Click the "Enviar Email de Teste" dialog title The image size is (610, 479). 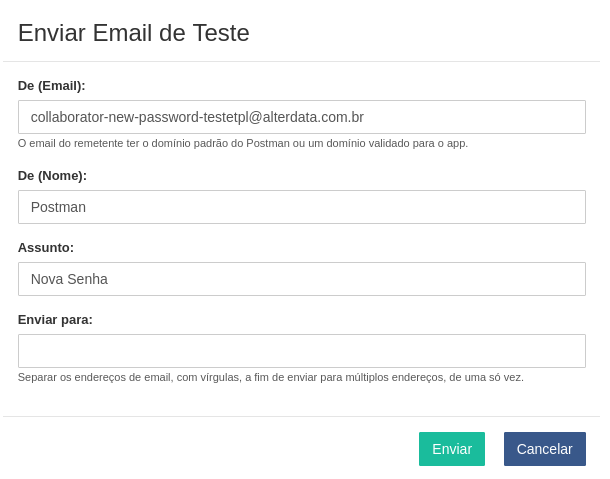coord(134,33)
